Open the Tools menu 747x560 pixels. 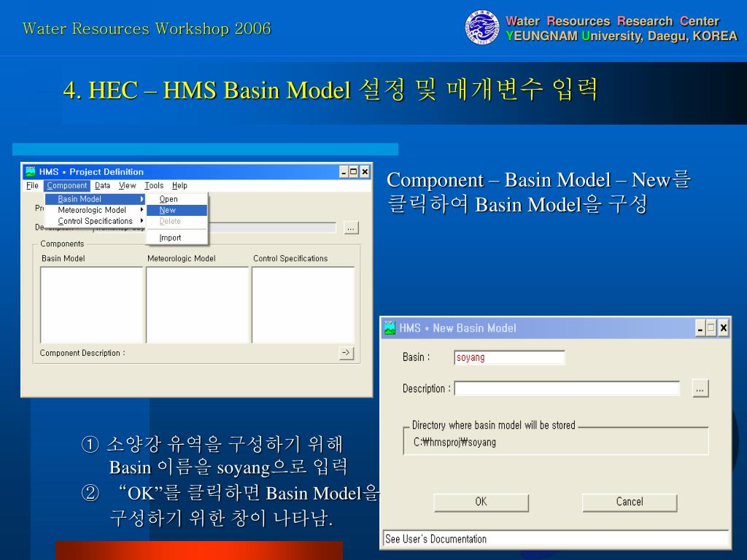pyautogui.click(x=154, y=186)
